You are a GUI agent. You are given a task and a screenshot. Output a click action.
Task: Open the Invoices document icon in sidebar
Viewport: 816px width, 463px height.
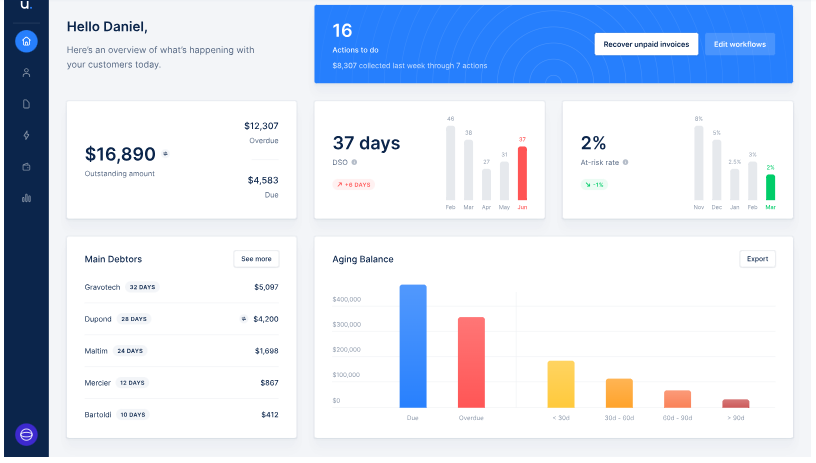26,104
